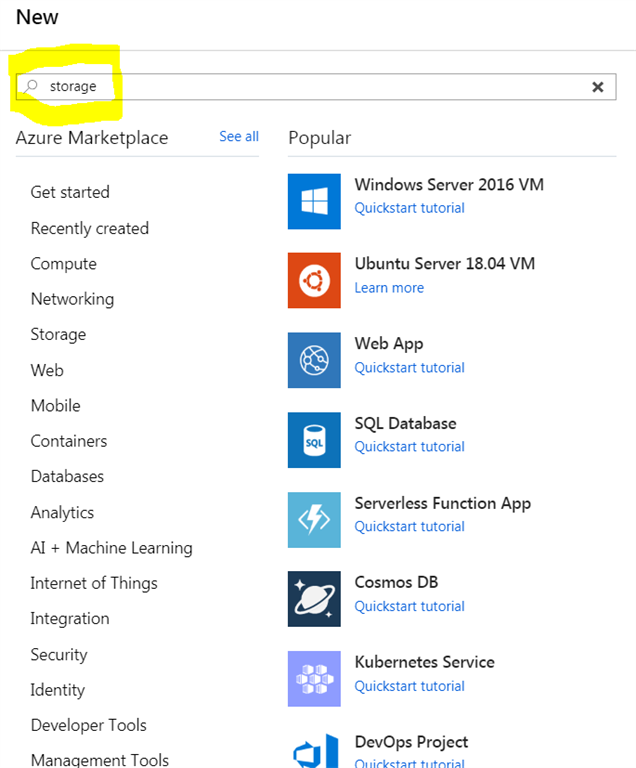
Task: Click into the storage search field
Action: coord(316,87)
